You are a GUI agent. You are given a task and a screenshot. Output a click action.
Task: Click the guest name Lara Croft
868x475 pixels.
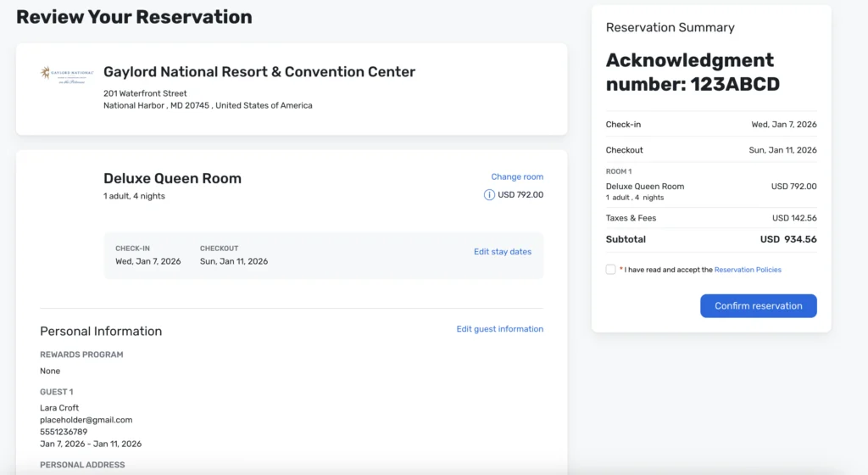pos(59,408)
